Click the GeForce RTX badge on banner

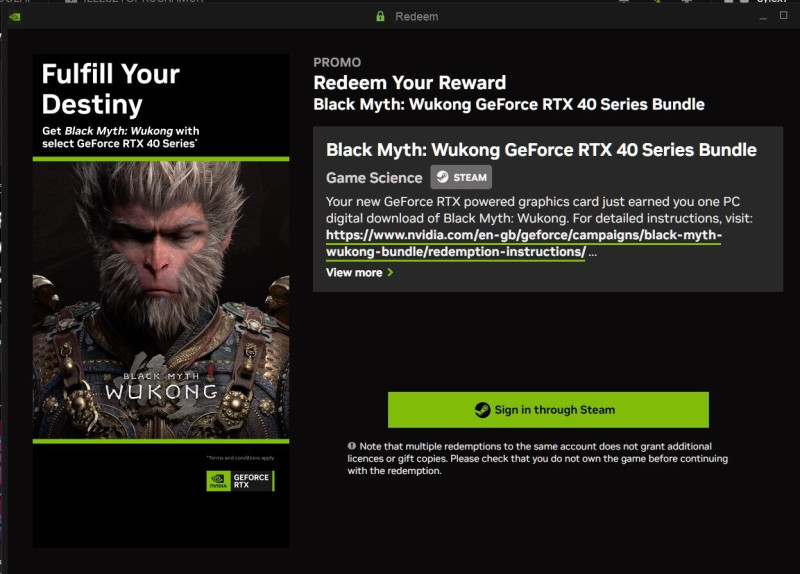point(240,481)
